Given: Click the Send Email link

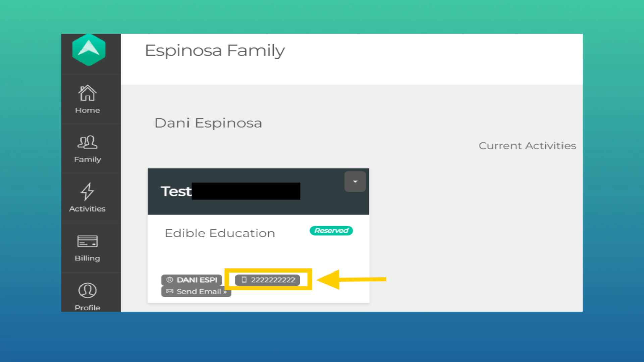Looking at the screenshot, I should point(201,292).
